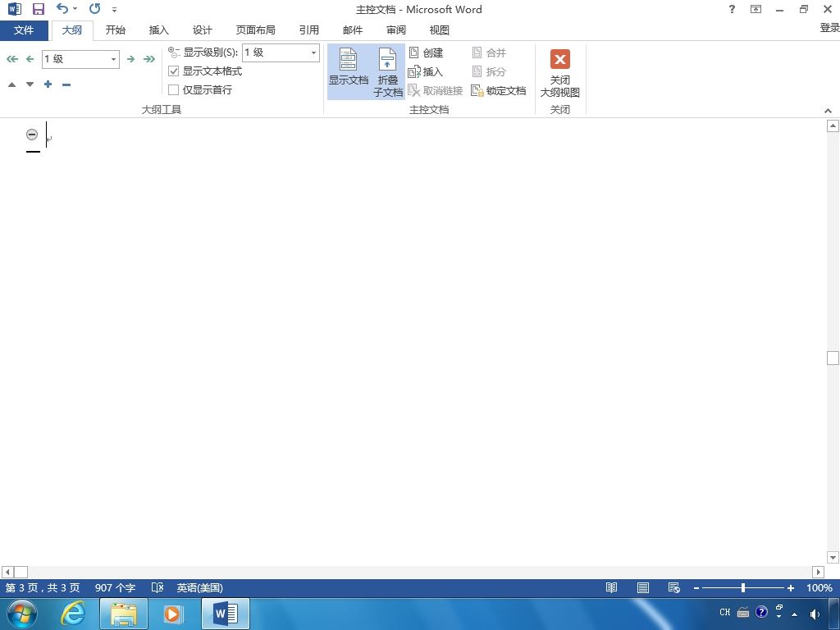Customize quick access toolbar dropdown
The image size is (840, 630).
[114, 9]
